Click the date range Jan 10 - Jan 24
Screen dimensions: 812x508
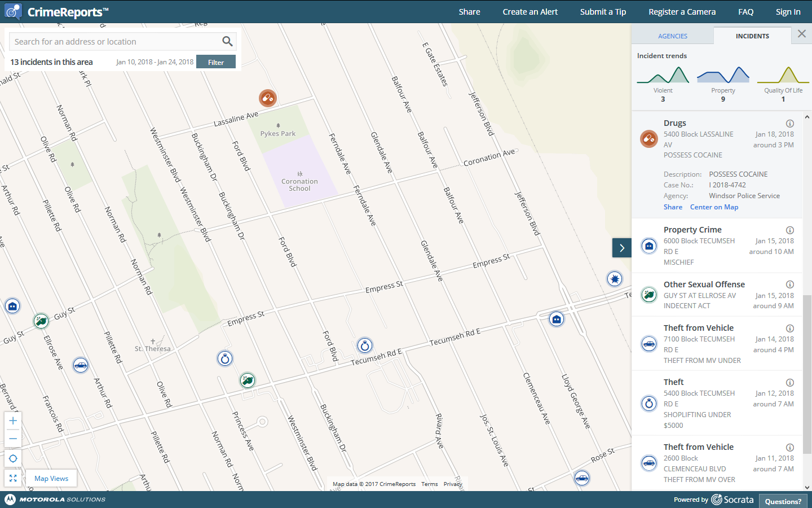155,62
